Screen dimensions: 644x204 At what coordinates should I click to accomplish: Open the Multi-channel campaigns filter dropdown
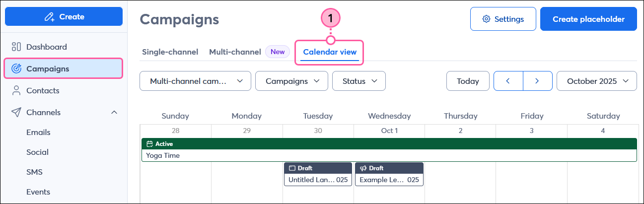195,81
